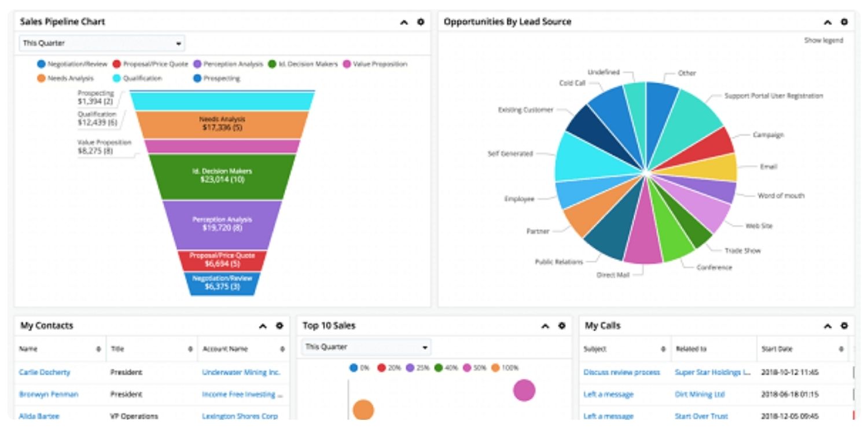Open call Discuss review process

click(621, 372)
